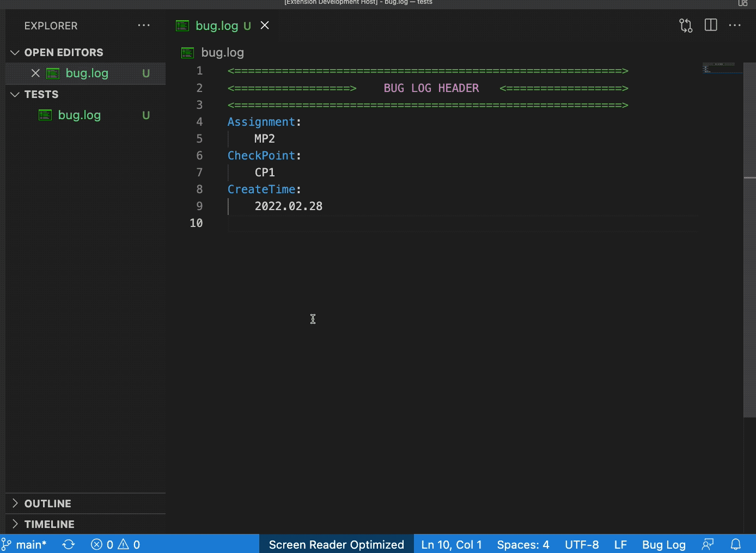
Task: Click the CheckPoint: key on line 6
Action: pyautogui.click(x=264, y=156)
